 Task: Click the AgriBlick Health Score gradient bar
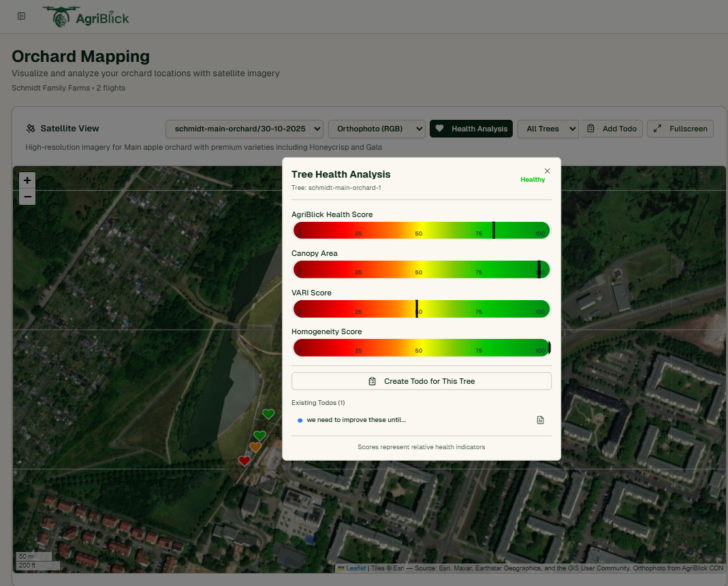point(421,230)
